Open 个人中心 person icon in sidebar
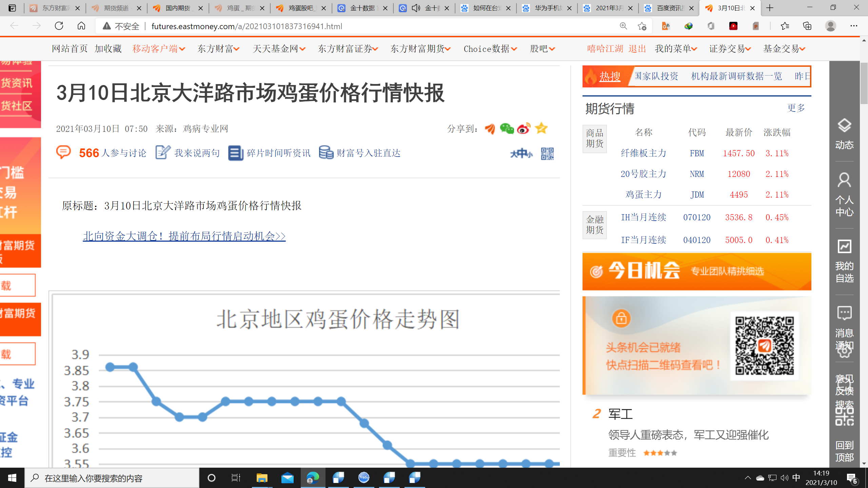868x488 pixels. (844, 180)
